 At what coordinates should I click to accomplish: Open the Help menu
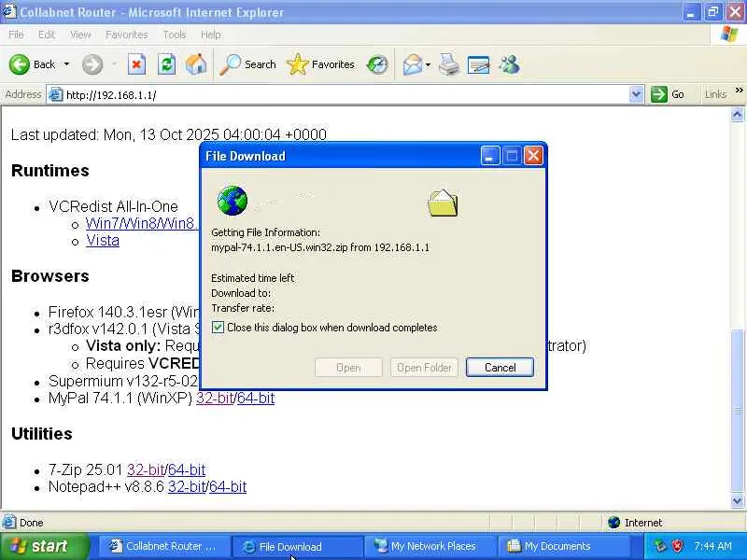pyautogui.click(x=210, y=35)
